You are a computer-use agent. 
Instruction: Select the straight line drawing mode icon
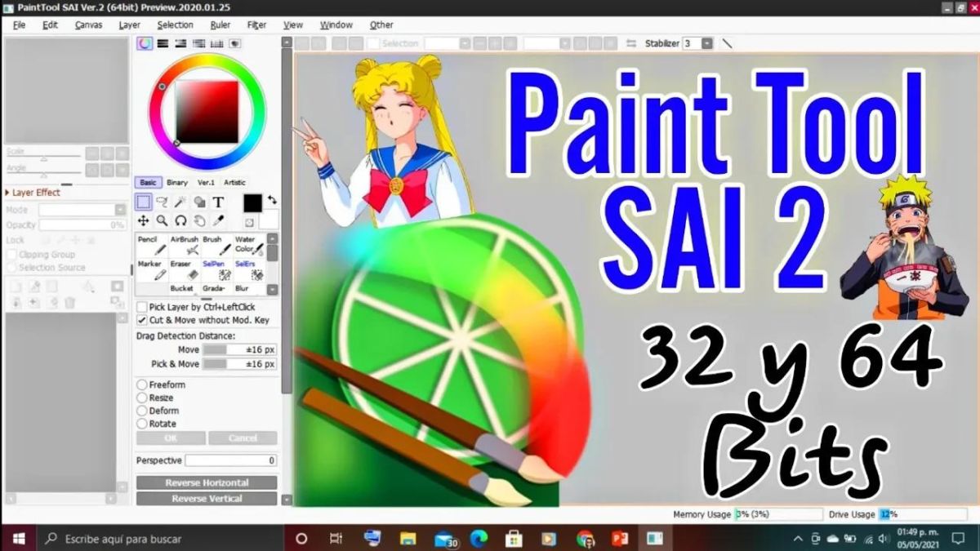coord(727,43)
